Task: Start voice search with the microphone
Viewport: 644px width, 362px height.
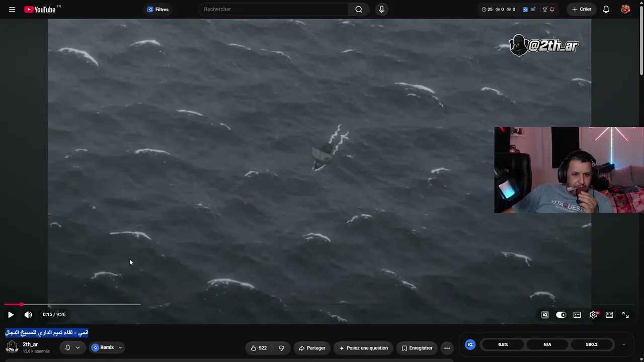Action: (x=381, y=10)
